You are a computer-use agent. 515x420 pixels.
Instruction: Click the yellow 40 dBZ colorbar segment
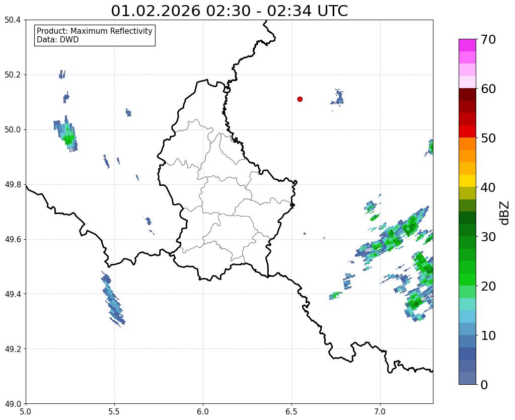click(467, 181)
